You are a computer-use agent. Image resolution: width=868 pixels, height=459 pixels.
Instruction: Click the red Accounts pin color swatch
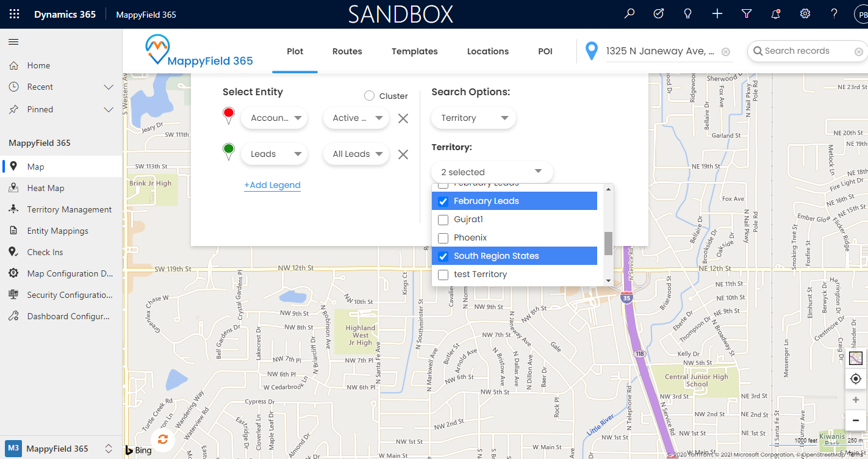229,114
